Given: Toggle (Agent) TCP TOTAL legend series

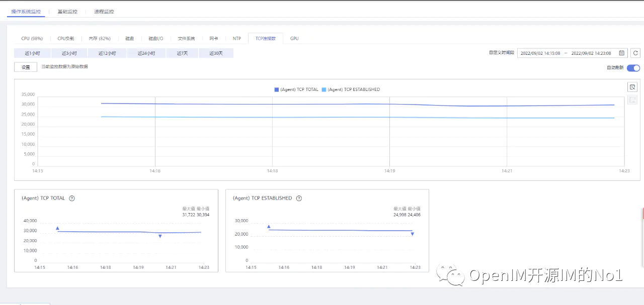Looking at the screenshot, I should pos(296,89).
